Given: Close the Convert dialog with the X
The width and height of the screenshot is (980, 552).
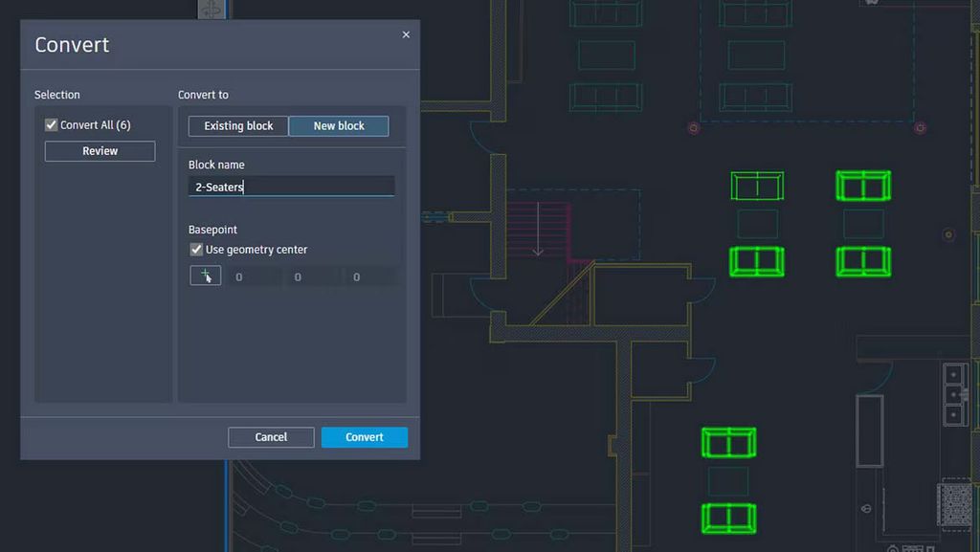Looking at the screenshot, I should (x=406, y=34).
